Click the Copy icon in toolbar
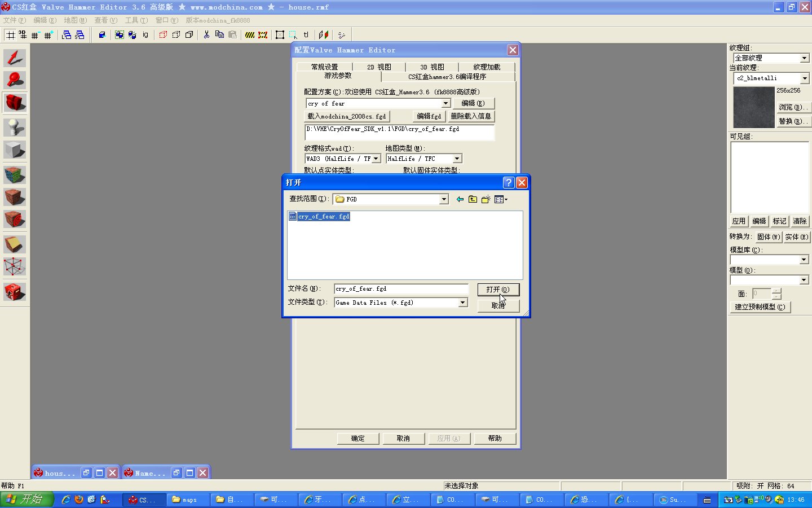The image size is (812, 508). coord(219,35)
